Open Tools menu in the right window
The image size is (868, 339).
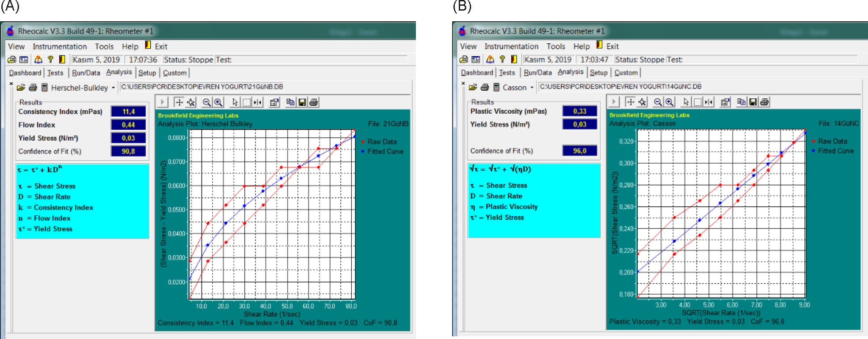click(556, 46)
